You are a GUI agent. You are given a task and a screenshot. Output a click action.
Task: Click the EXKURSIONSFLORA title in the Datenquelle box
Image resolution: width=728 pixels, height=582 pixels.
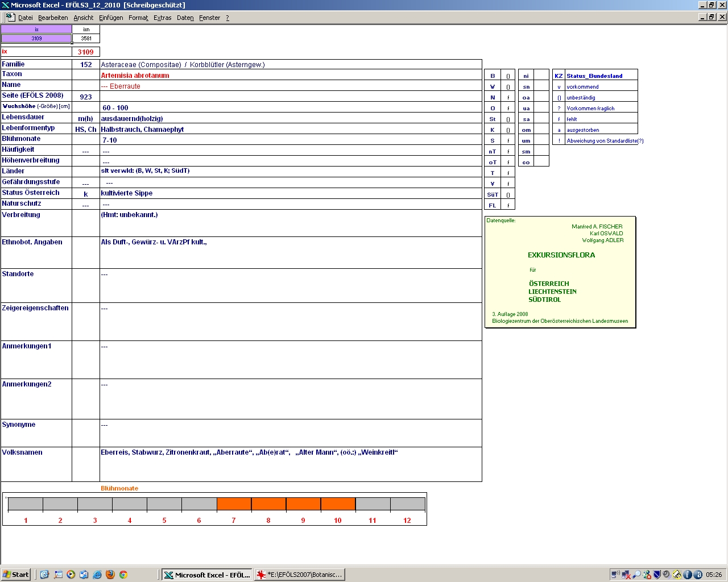(x=561, y=255)
